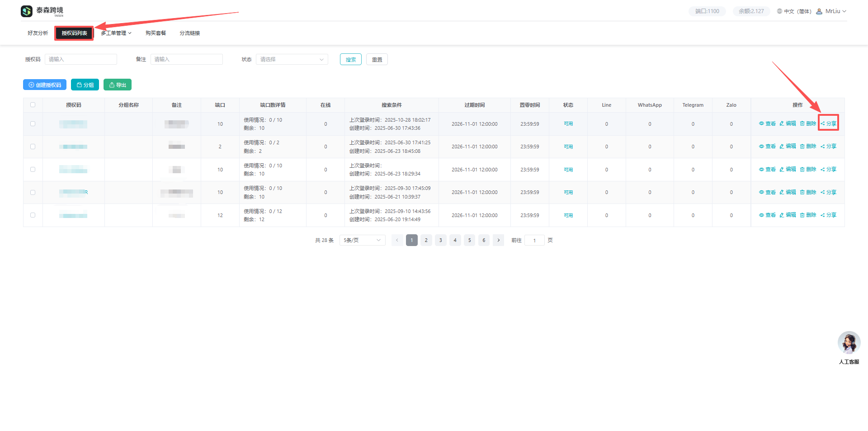The width and height of the screenshot is (868, 431).
Task: Check the last table row checkbox
Action: (33, 215)
